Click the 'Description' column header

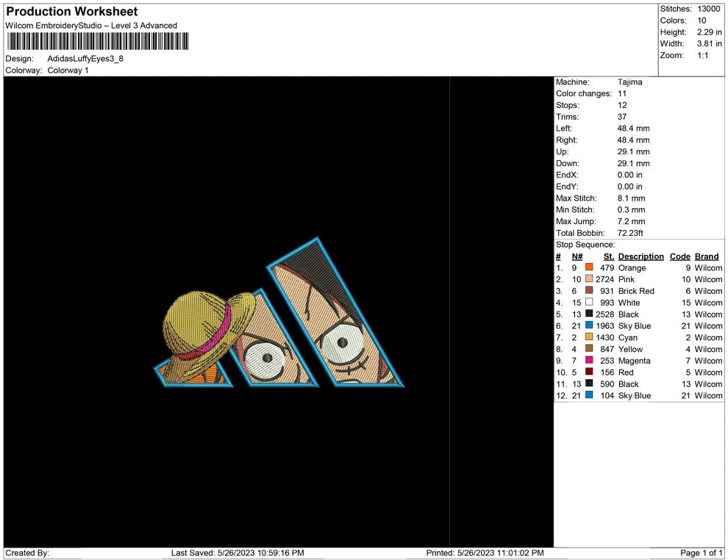click(640, 256)
